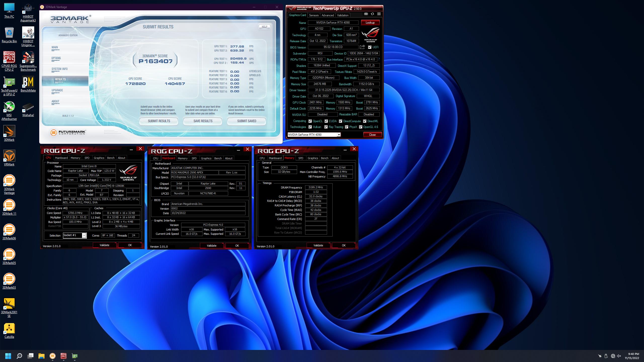Image resolution: width=644 pixels, height=362 pixels.
Task: Launch 3DMark desktop shortcut
Action: [9, 133]
